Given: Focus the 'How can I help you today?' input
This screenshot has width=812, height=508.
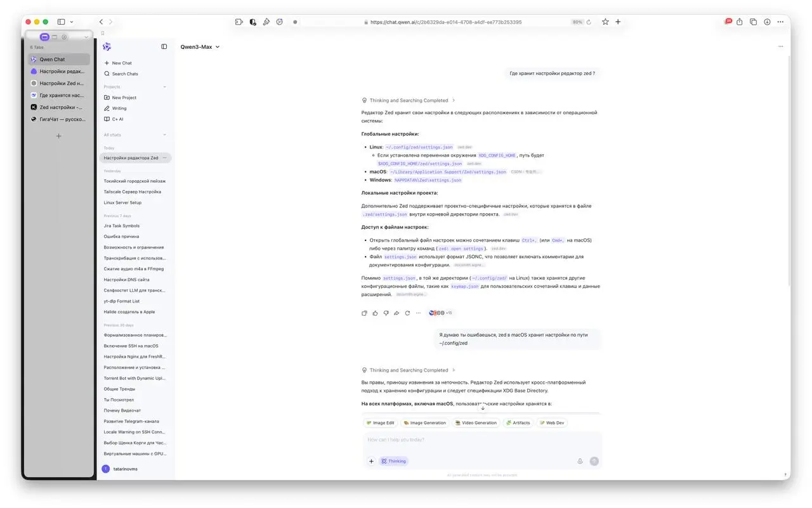Looking at the screenshot, I should 482,440.
